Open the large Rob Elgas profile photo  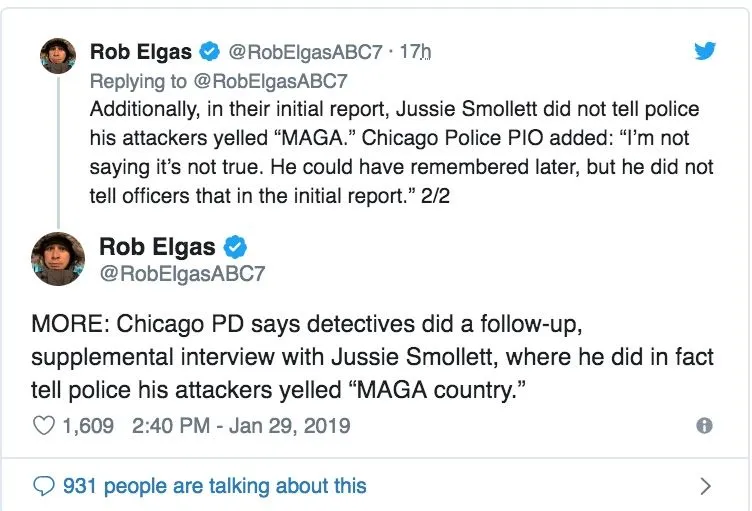point(59,259)
